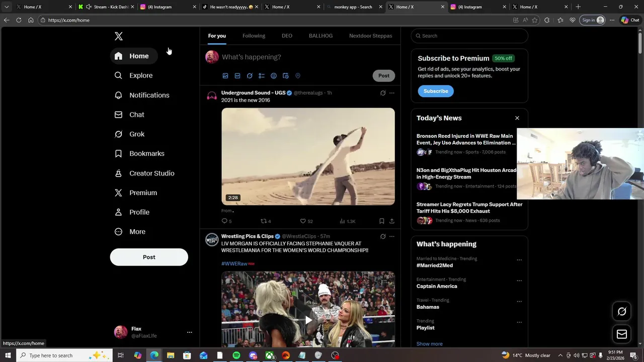The height and width of the screenshot is (362, 644).
Task: Open Grok in the sidebar
Action: (130, 134)
